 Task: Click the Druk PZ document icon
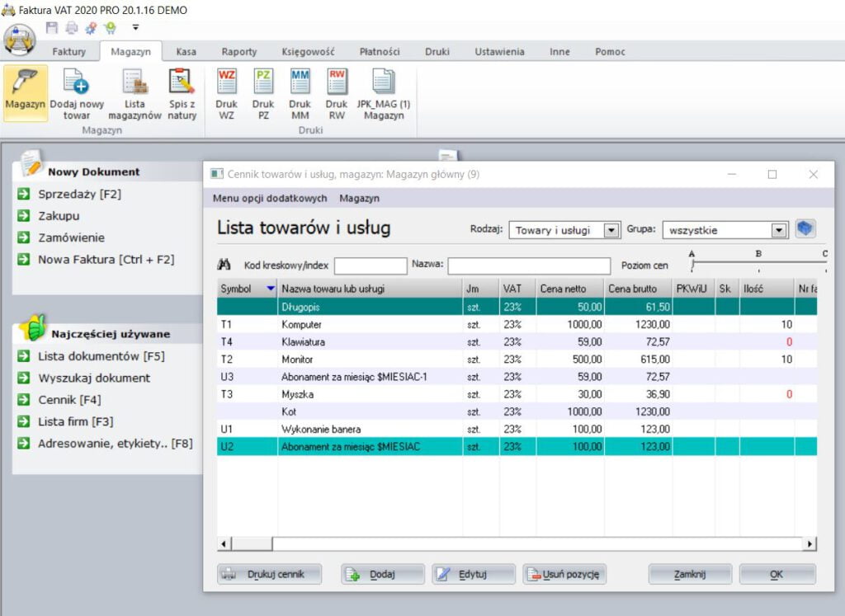pyautogui.click(x=263, y=82)
